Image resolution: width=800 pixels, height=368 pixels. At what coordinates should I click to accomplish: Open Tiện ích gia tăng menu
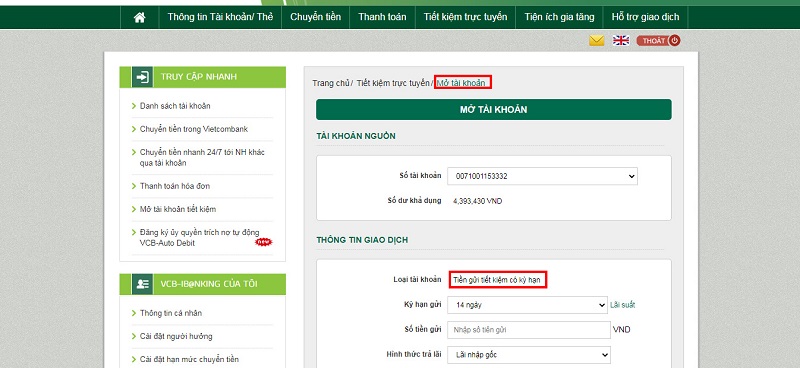559,17
